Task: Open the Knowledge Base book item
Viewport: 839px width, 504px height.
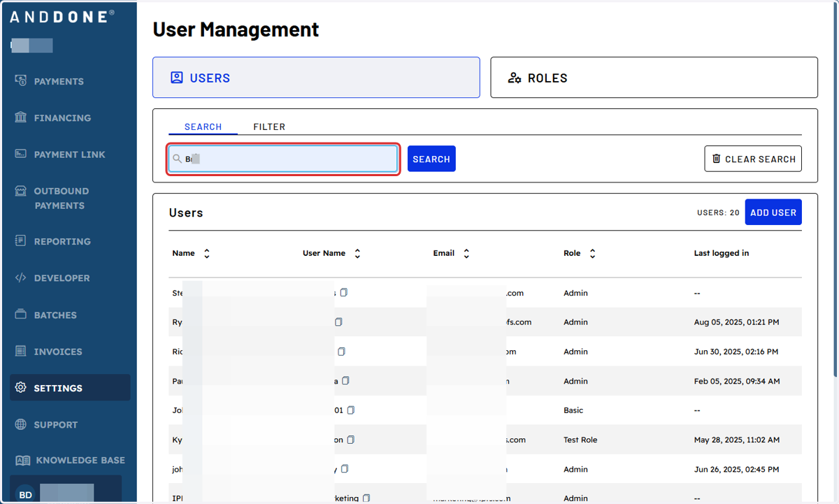Action: [70, 460]
